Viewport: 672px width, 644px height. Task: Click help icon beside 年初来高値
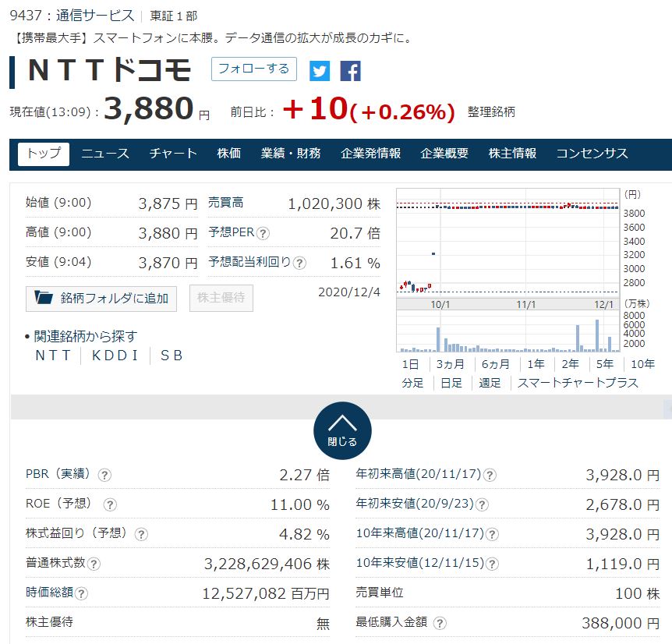490,475
